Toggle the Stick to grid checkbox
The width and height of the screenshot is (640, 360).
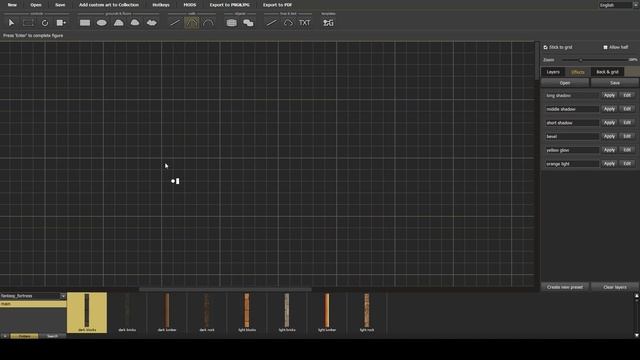[x=545, y=47]
